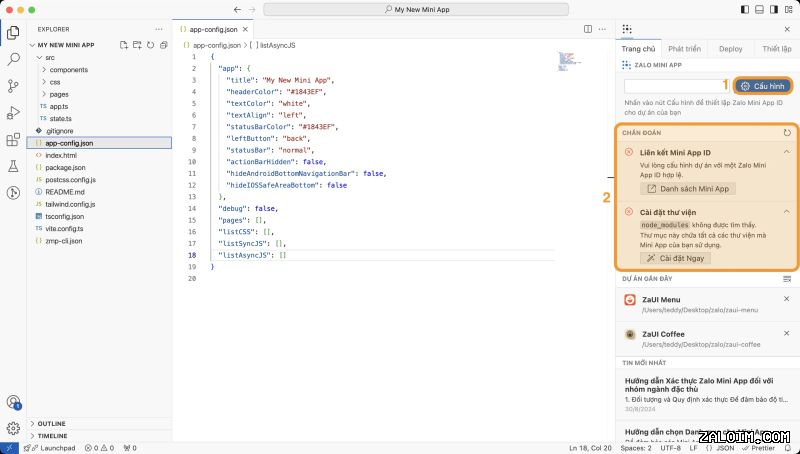Expand the components folder

(x=70, y=70)
